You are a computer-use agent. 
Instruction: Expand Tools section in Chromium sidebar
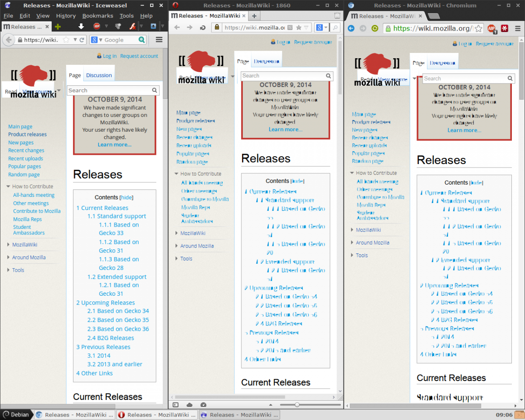352,255
